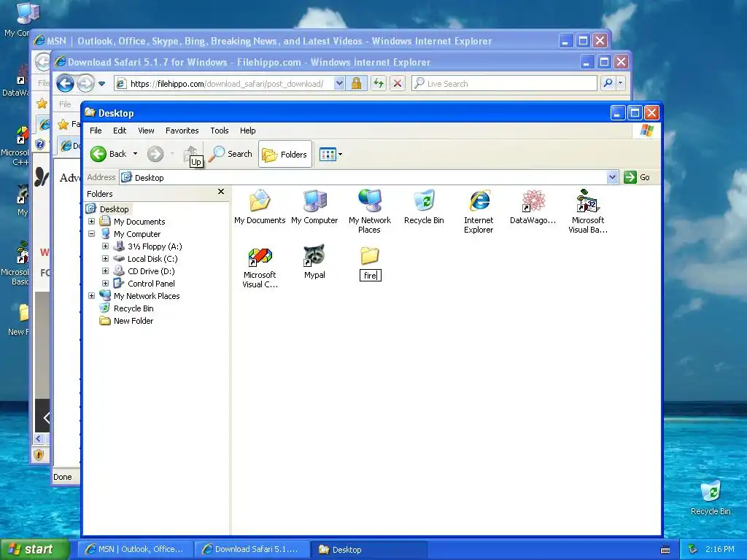Click the Recycle Bin on the desktop
Screen dimensions: 747x560
pos(711,498)
